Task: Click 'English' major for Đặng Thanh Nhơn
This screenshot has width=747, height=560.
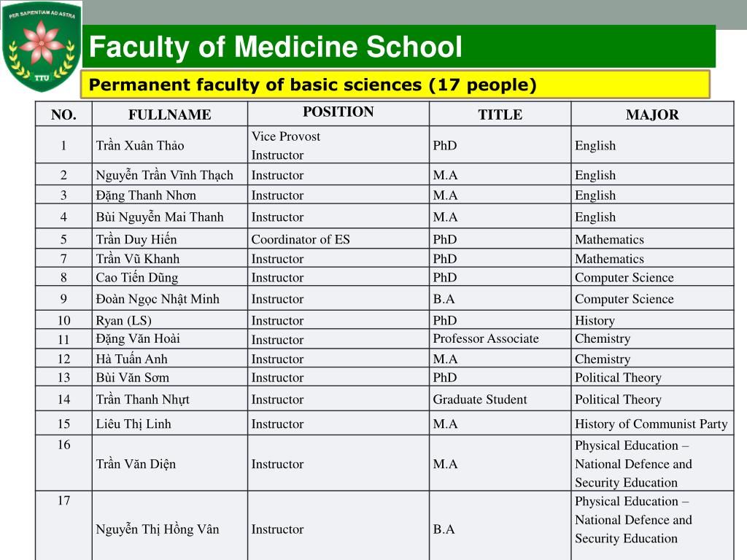Action: pos(595,195)
